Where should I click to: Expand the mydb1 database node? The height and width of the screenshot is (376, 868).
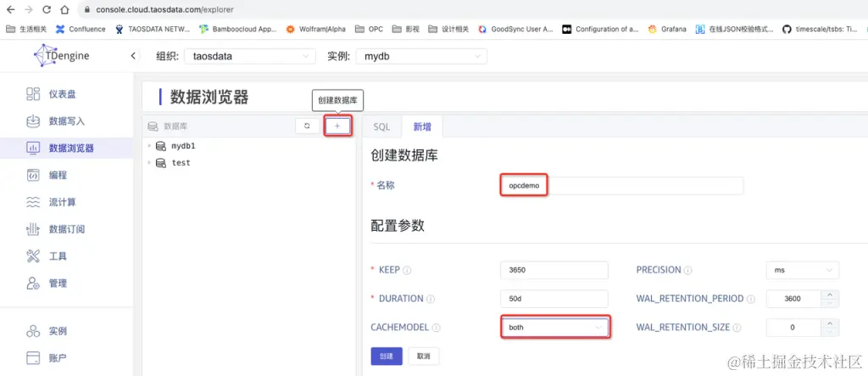[149, 146]
